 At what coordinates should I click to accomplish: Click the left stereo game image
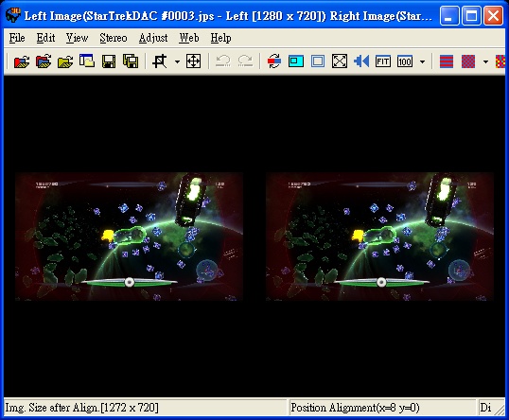[x=129, y=236]
